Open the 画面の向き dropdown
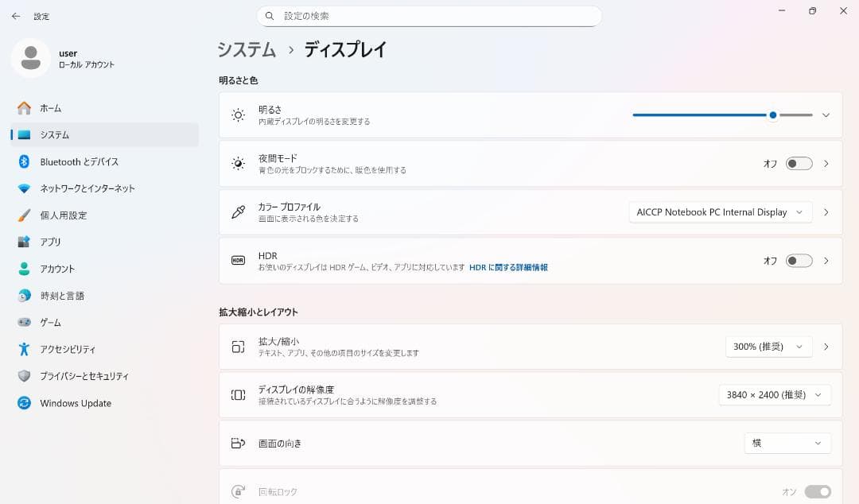The image size is (859, 504). (x=787, y=443)
